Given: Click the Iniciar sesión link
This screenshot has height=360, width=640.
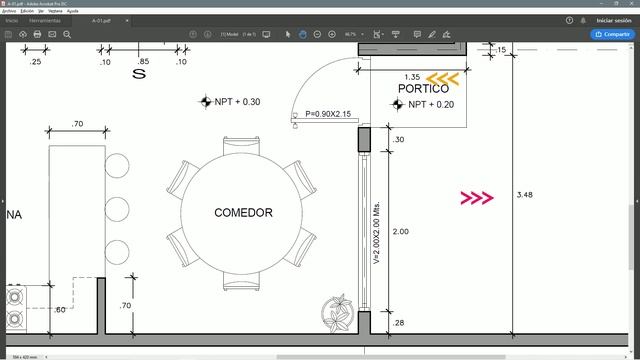Looking at the screenshot, I should (613, 20).
